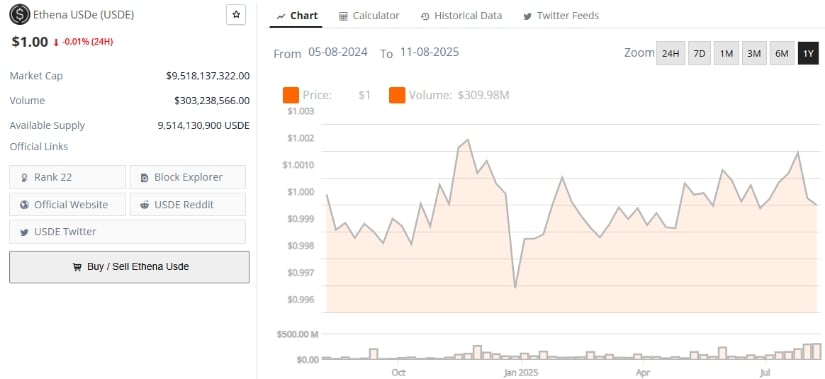Image resolution: width=825 pixels, height=379 pixels.
Task: Edit the From date 05-08-2024
Action: tap(338, 52)
